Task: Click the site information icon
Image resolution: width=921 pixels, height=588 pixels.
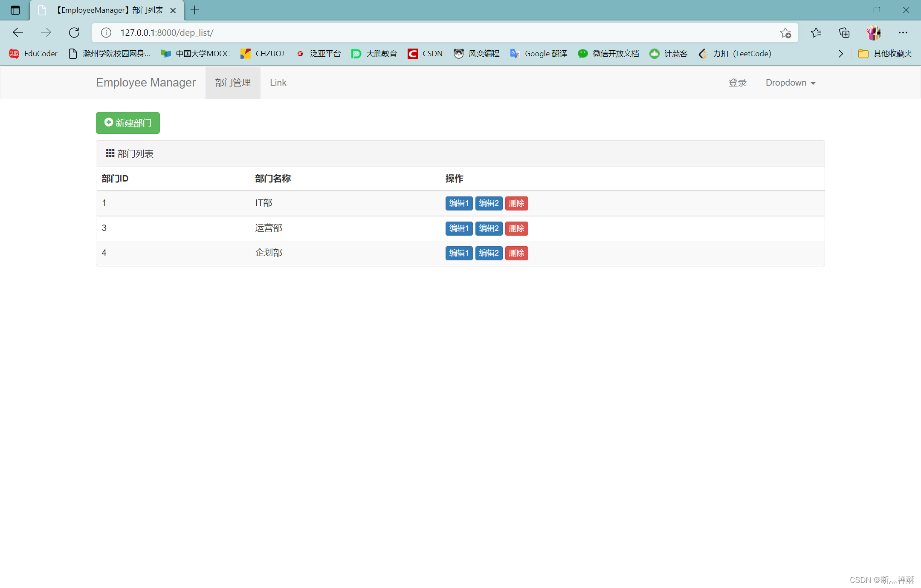Action: 106,32
